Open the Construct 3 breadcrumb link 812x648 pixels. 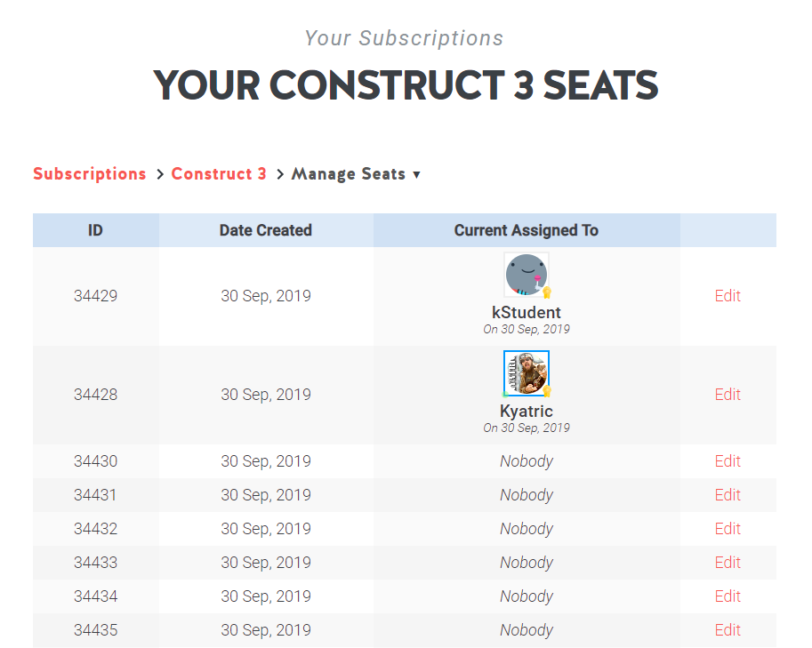click(219, 174)
